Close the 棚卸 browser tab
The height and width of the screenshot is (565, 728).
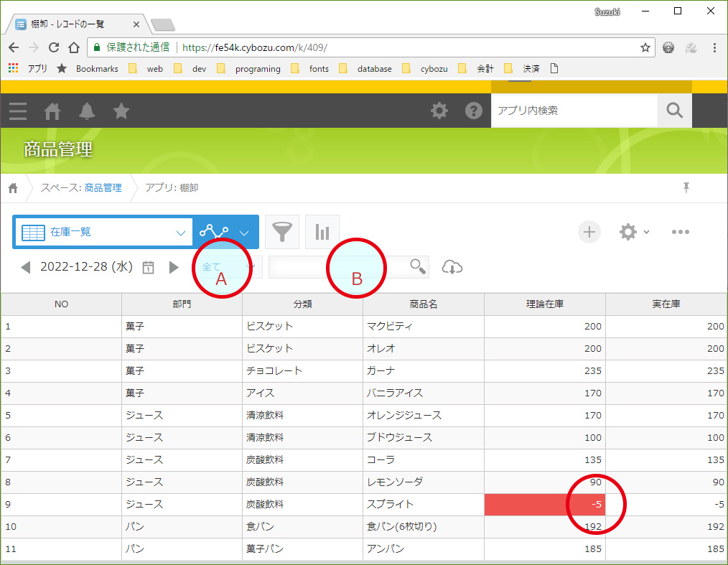tap(136, 24)
